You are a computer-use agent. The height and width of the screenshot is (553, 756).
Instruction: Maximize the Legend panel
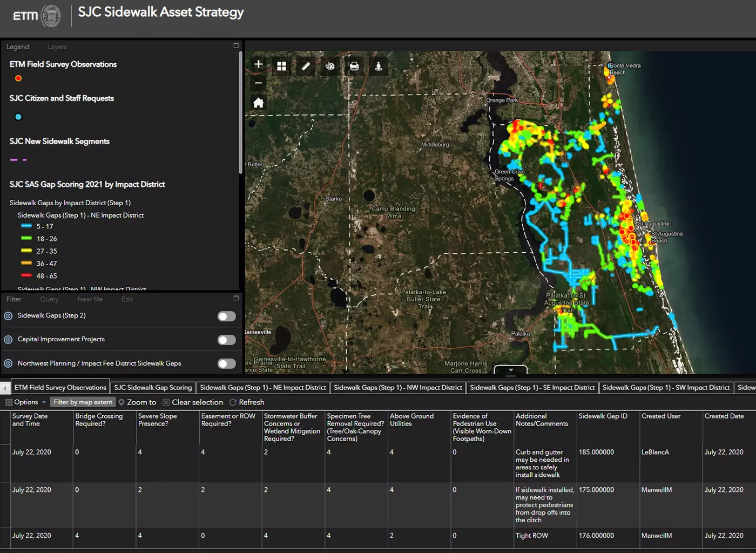pos(236,46)
